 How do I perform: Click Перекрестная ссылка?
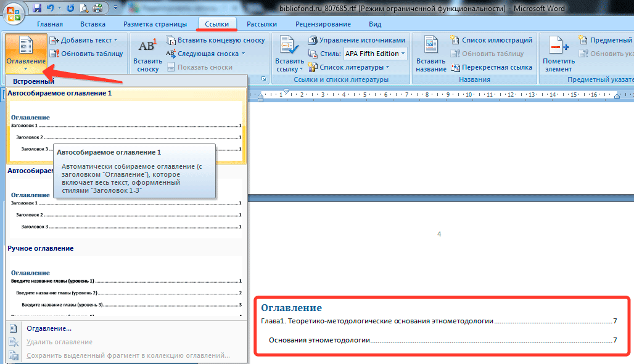click(x=492, y=67)
